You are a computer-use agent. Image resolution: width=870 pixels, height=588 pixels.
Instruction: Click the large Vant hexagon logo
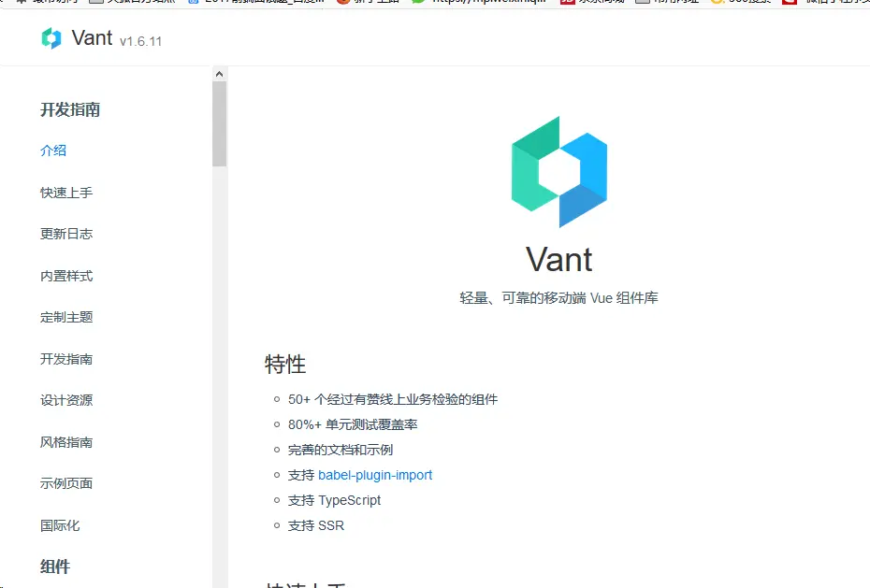click(559, 172)
